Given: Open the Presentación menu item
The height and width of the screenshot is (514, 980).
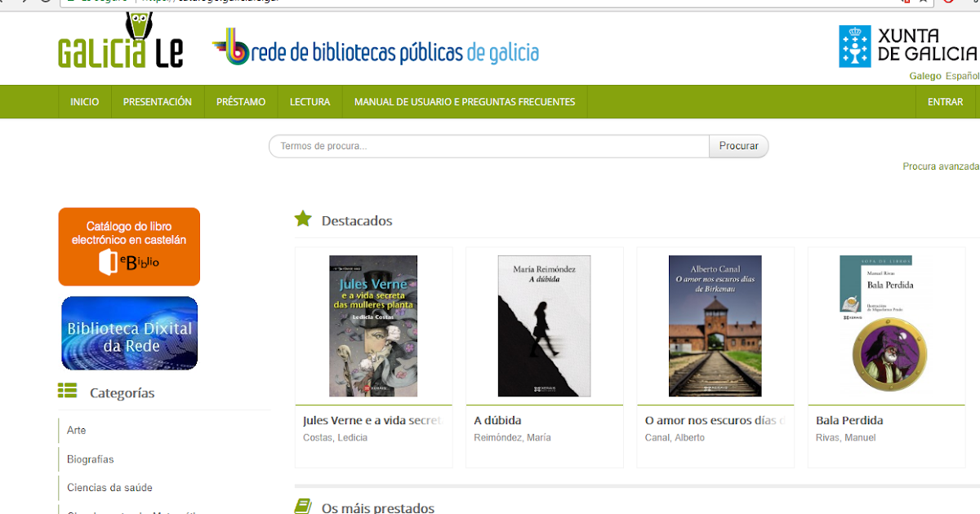Looking at the screenshot, I should click(x=158, y=102).
